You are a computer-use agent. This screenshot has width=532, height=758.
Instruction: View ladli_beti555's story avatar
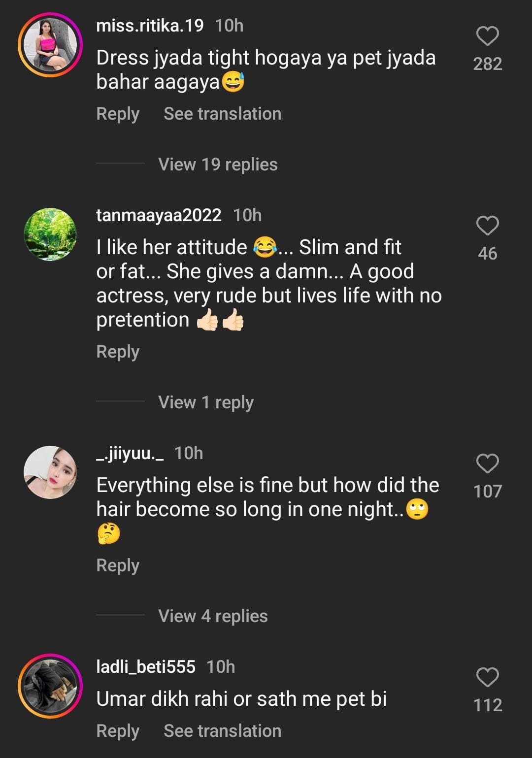(x=50, y=686)
